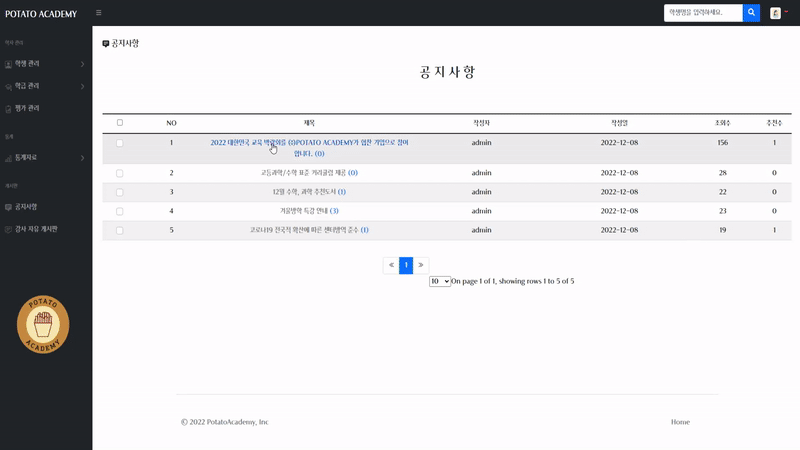Click view count 19 in row 5
Viewport: 800px width, 450px height.
pyautogui.click(x=722, y=230)
